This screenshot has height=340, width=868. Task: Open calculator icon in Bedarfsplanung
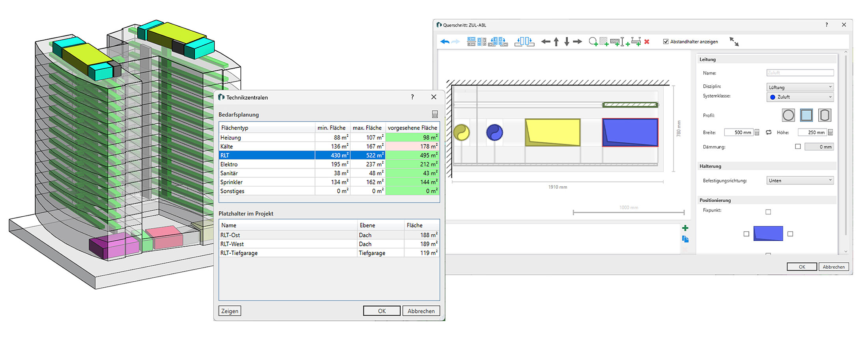click(x=435, y=114)
